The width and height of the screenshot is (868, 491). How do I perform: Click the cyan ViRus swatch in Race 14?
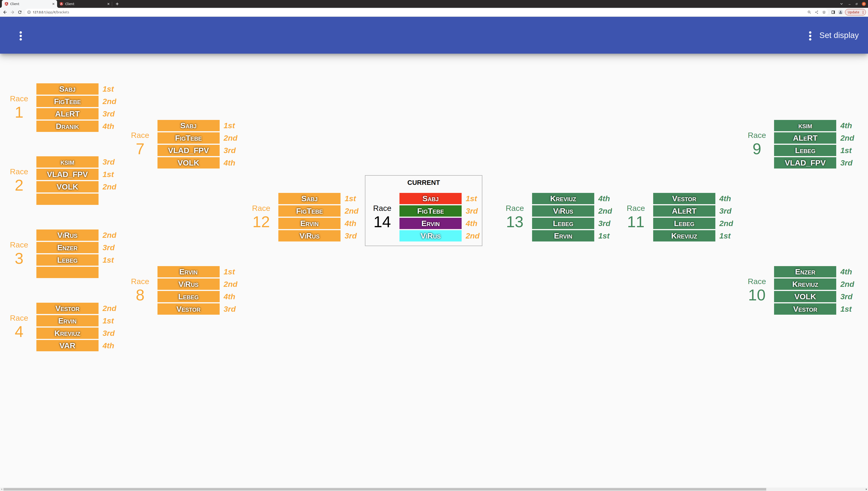tap(430, 236)
